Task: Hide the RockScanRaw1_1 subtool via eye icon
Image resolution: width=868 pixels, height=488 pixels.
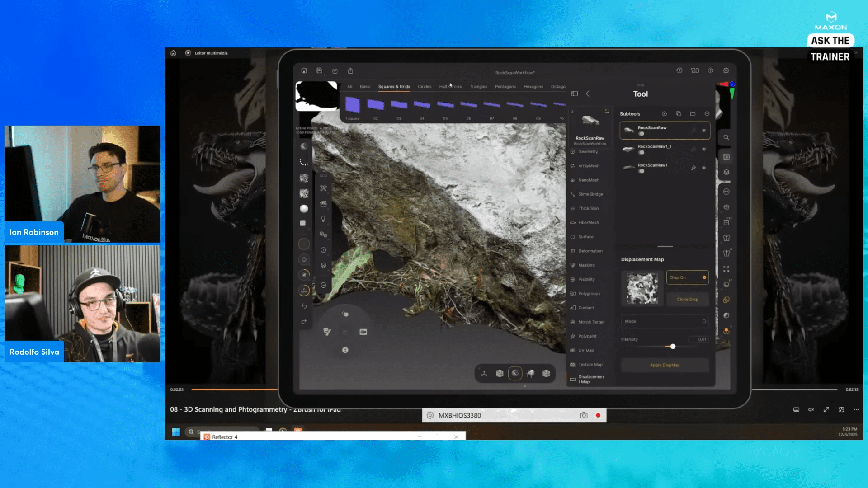Action: [x=704, y=149]
